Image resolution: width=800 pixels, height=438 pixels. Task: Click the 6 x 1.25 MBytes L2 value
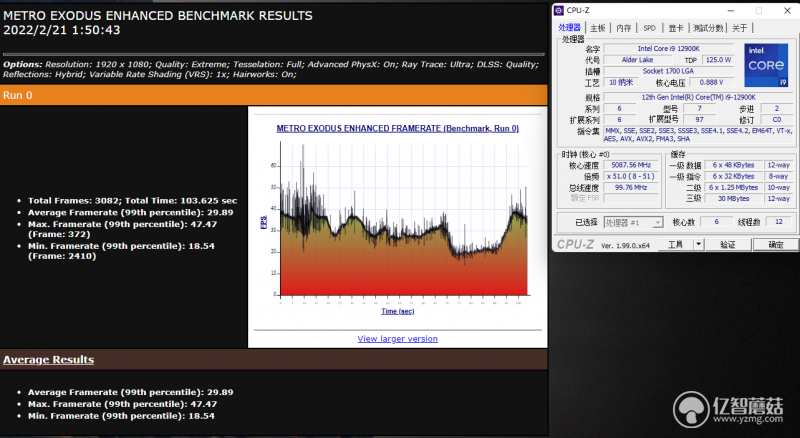pos(733,187)
